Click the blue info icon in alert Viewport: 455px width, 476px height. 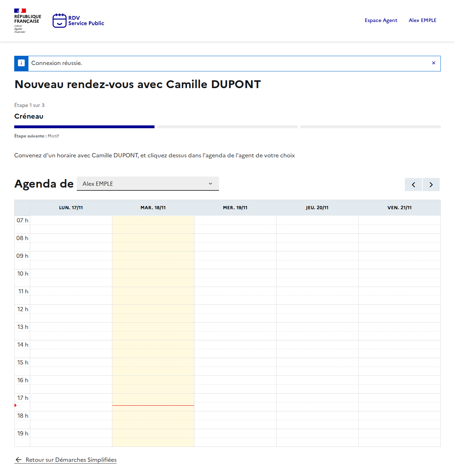(21, 63)
